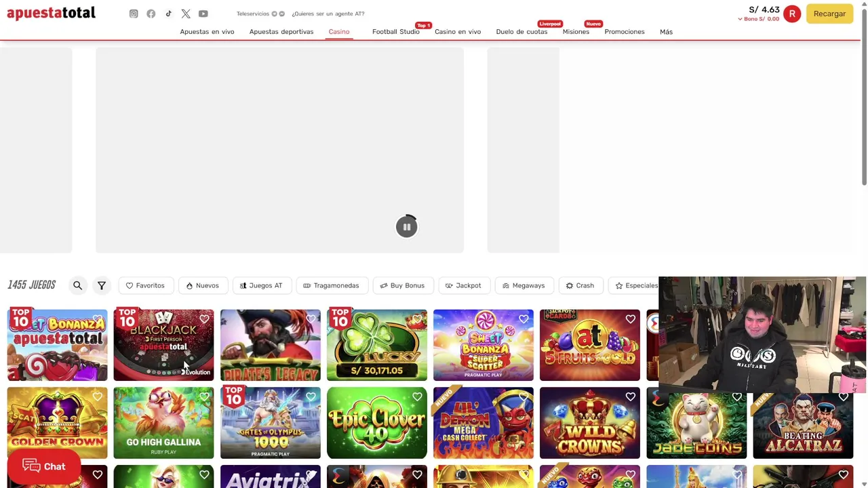Select the Megaways category chip
Screen dimensions: 868x488
524,285
